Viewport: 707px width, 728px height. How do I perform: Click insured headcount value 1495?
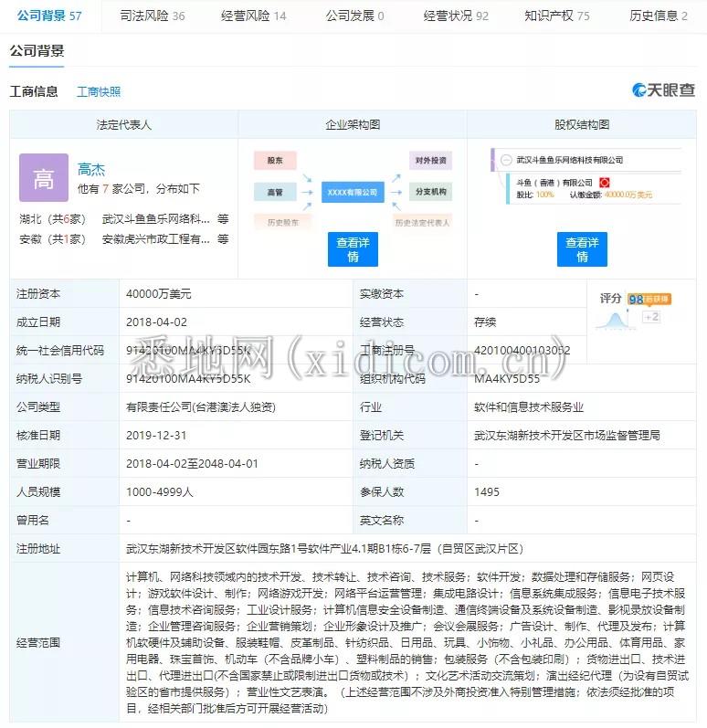pyautogui.click(x=487, y=492)
